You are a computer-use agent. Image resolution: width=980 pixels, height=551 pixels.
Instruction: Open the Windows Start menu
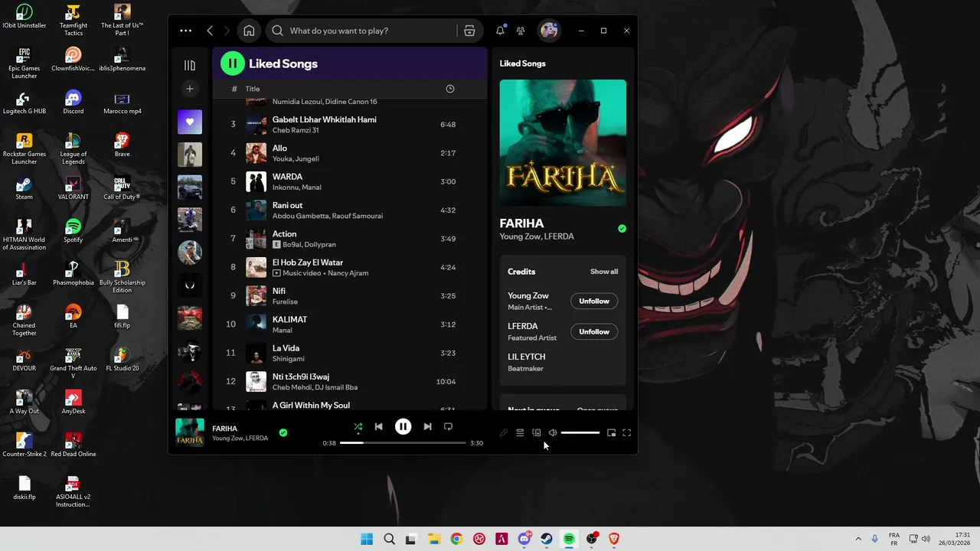(367, 539)
